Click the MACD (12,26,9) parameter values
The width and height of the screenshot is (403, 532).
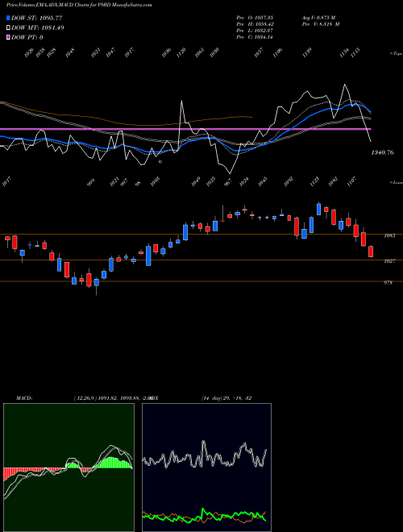[112, 398]
